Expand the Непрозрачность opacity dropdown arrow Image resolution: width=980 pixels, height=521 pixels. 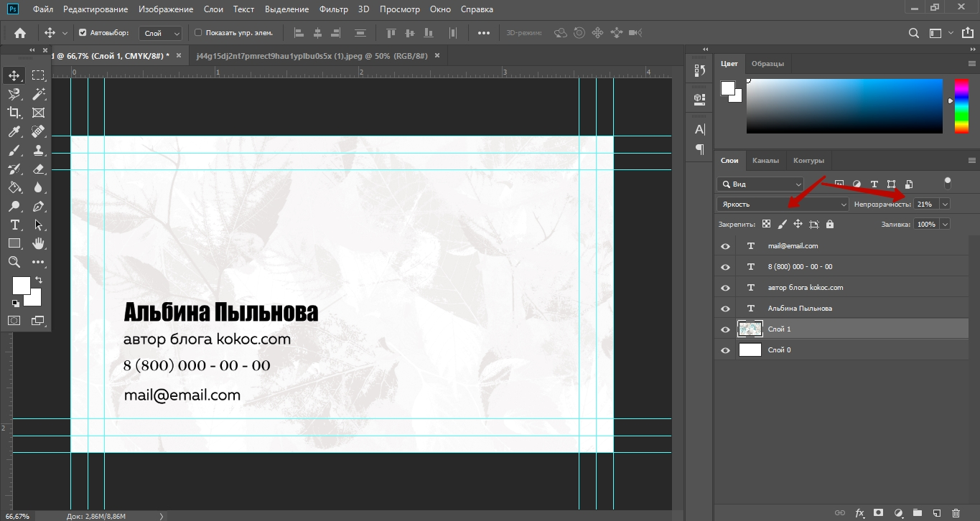pyautogui.click(x=944, y=205)
